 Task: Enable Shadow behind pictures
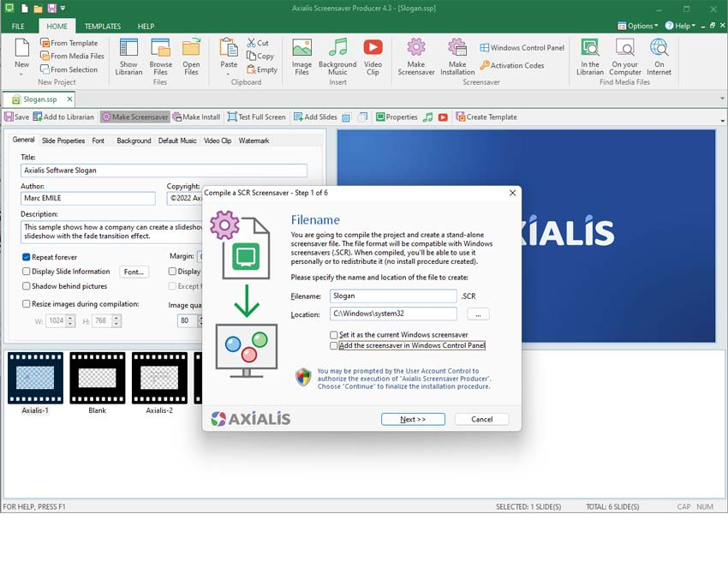coord(27,286)
